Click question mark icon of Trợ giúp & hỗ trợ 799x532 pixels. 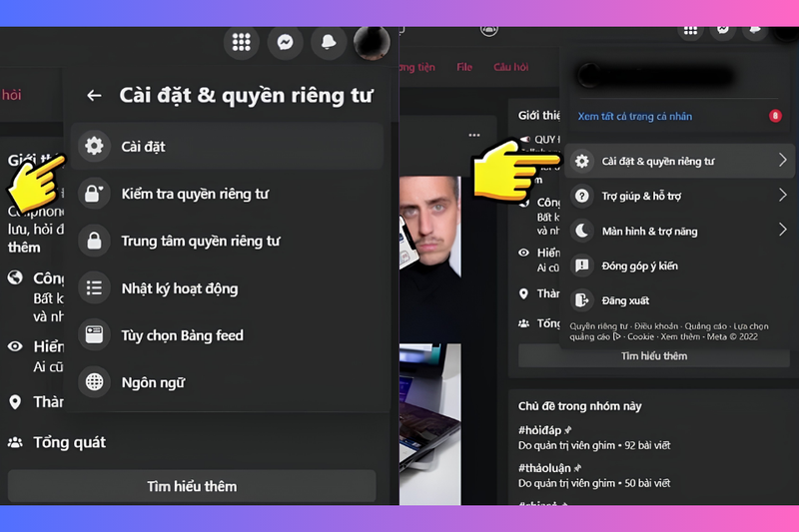click(x=582, y=196)
